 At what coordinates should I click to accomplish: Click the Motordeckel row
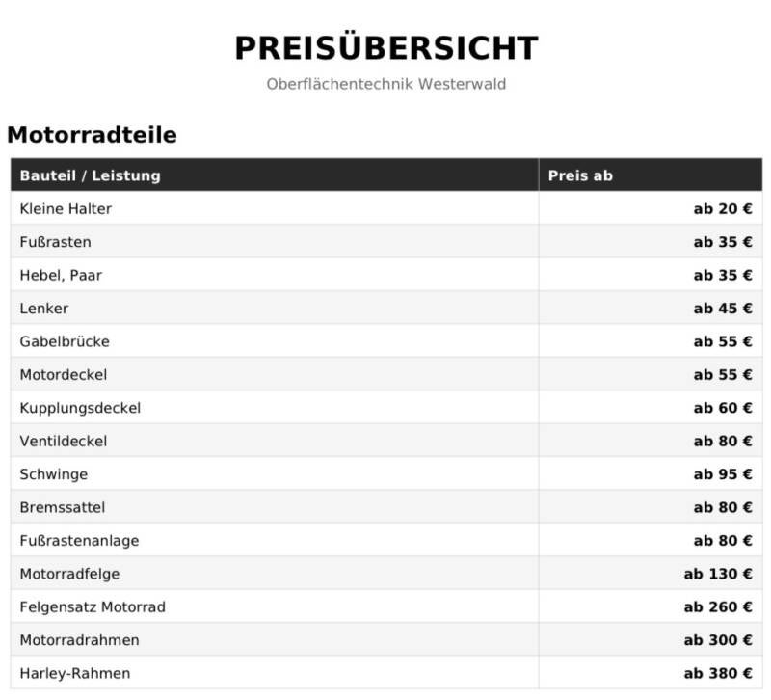386,374
